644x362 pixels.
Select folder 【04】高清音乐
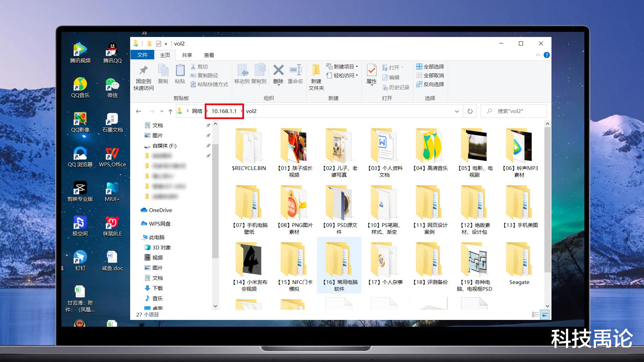(430, 150)
